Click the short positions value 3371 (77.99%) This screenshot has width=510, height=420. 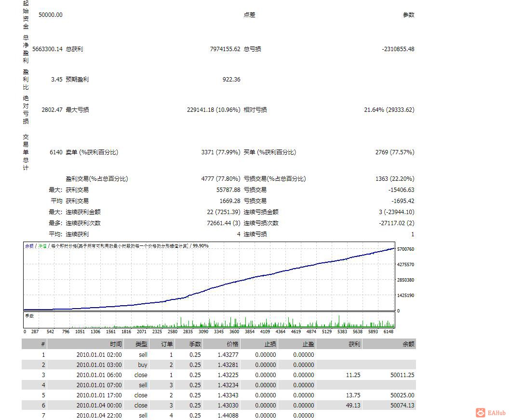click(x=220, y=152)
